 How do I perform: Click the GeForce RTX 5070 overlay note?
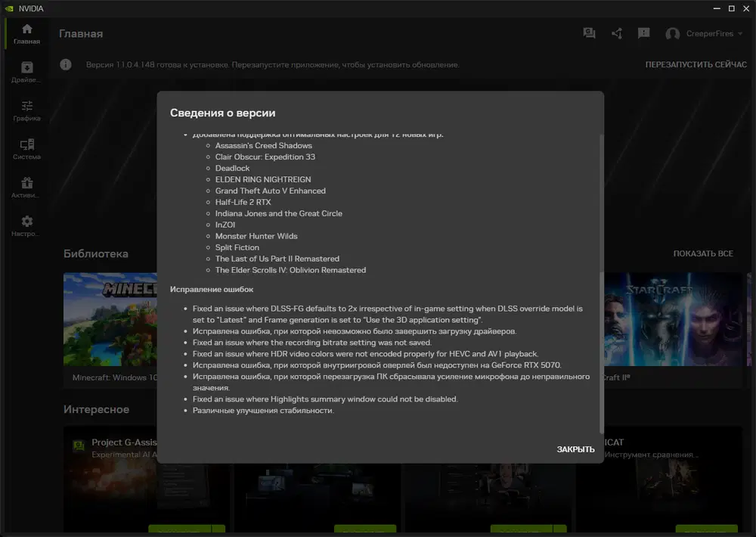pos(377,365)
